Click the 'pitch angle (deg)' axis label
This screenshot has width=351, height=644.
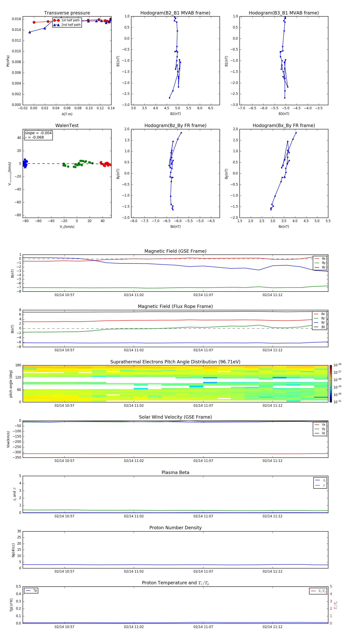[x=11, y=384]
